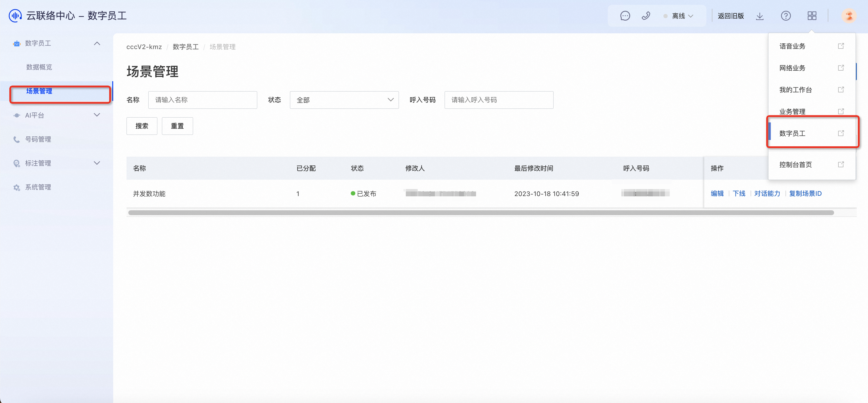
Task: Open 数据概览 in the sidebar
Action: coord(39,67)
